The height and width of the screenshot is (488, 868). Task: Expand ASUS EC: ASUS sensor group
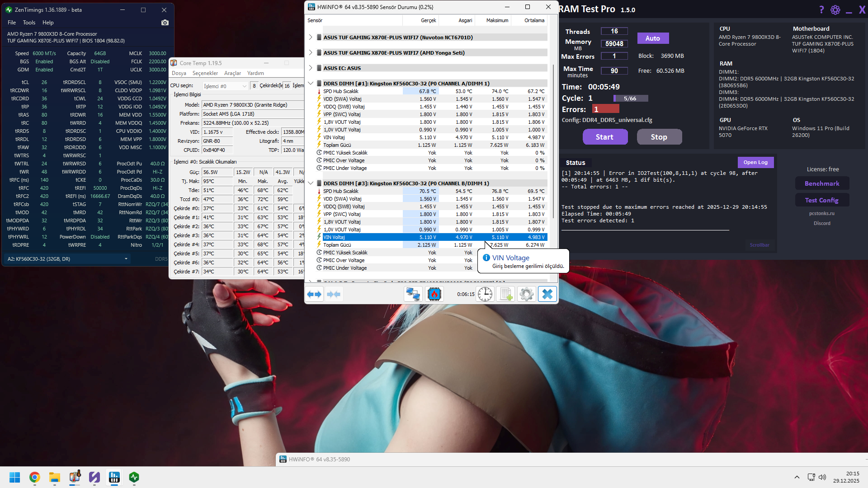click(311, 68)
